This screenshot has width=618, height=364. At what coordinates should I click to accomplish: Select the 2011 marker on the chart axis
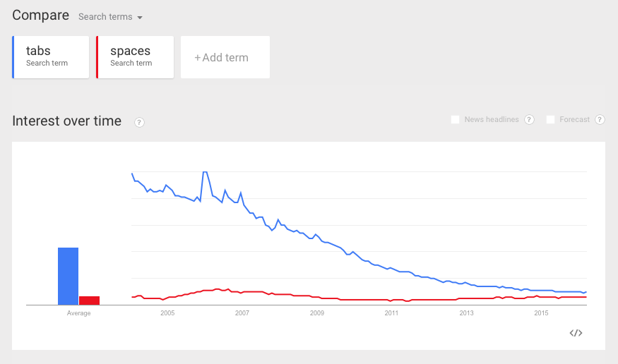pos(391,313)
